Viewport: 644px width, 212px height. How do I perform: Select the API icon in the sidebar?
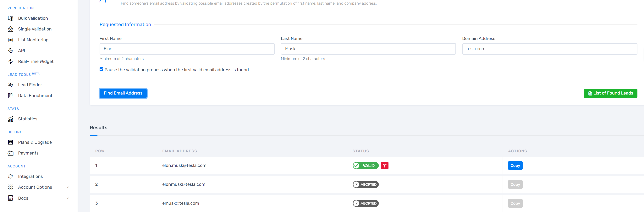[x=10, y=50]
